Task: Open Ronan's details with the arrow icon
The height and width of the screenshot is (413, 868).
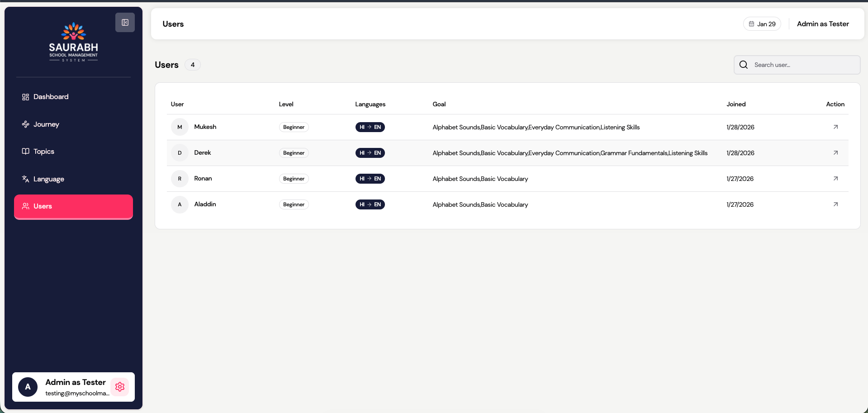Action: 835,179
